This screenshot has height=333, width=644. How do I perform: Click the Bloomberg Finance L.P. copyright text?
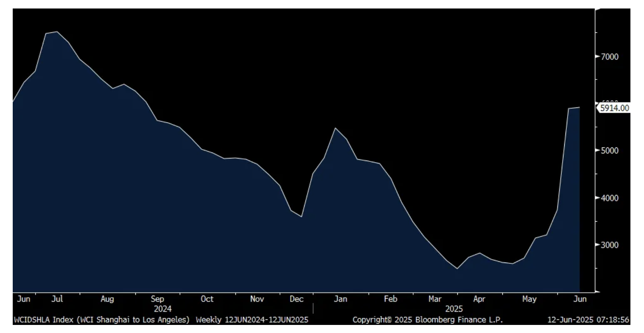[428, 320]
